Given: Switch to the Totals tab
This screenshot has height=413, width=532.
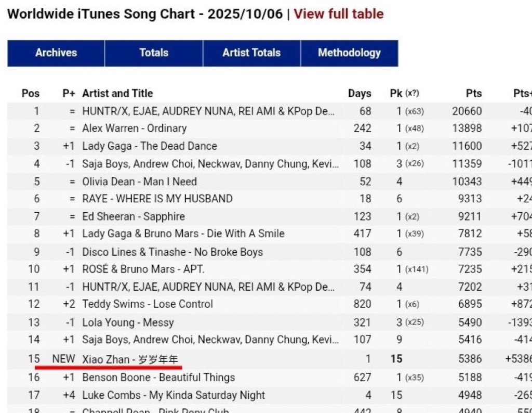Looking at the screenshot, I should click(154, 53).
